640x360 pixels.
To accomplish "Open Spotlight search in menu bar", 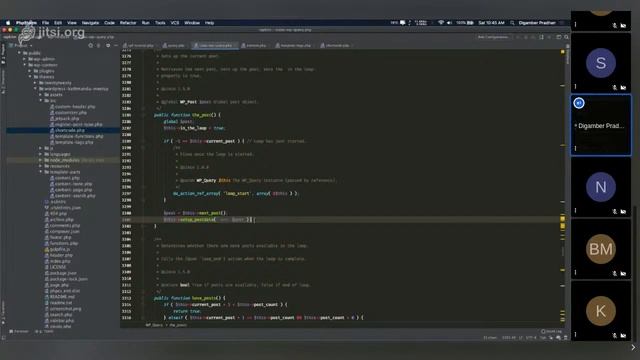I will pos(512,23).
